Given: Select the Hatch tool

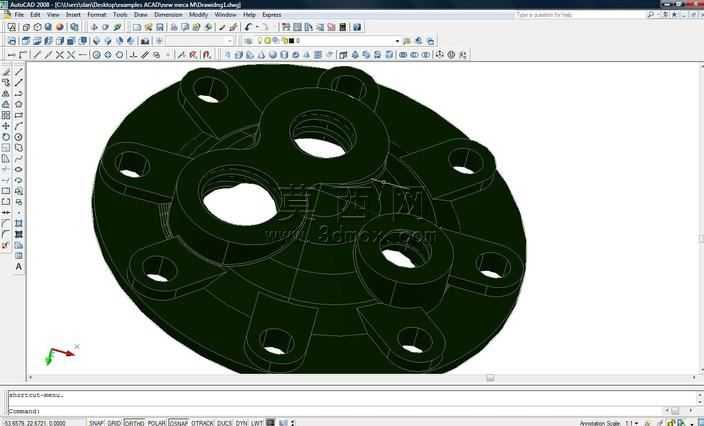Looking at the screenshot, I should (x=18, y=223).
